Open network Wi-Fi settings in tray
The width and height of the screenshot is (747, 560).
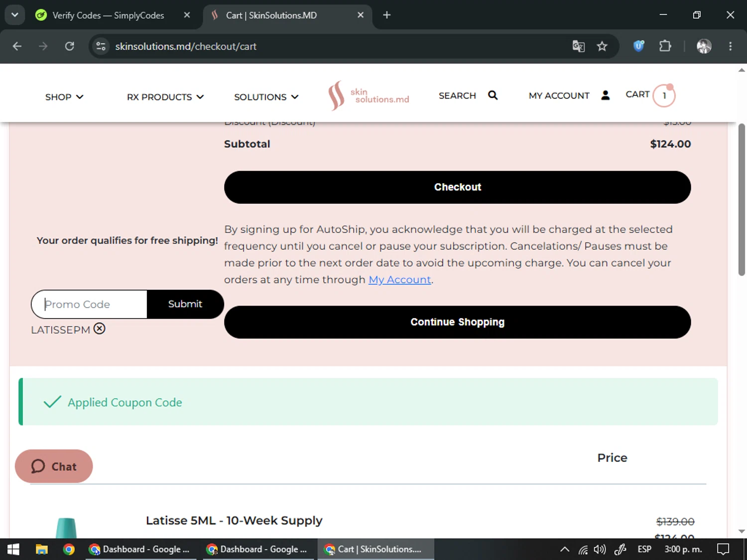click(583, 550)
